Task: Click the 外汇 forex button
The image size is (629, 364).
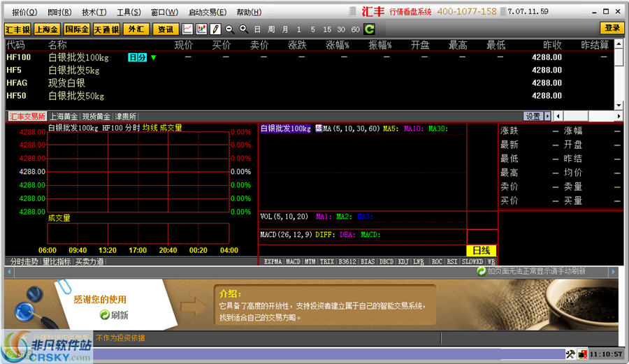Action: 136,29
